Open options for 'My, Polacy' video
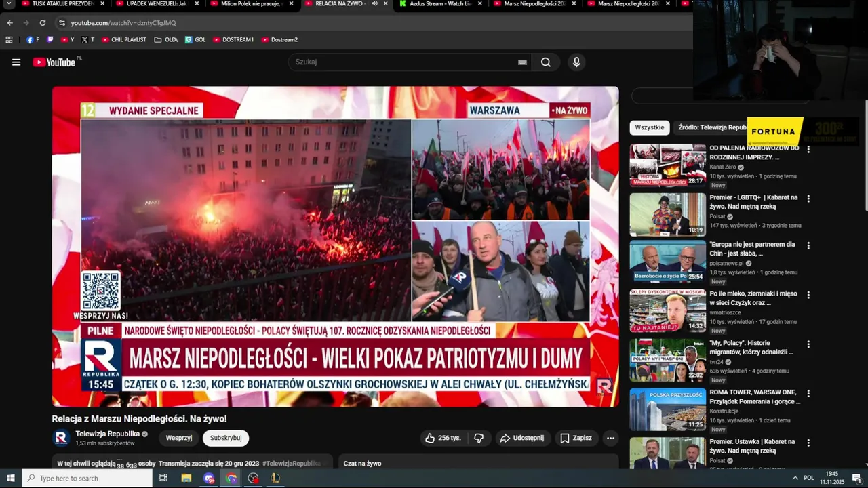The image size is (868, 488). tap(808, 344)
